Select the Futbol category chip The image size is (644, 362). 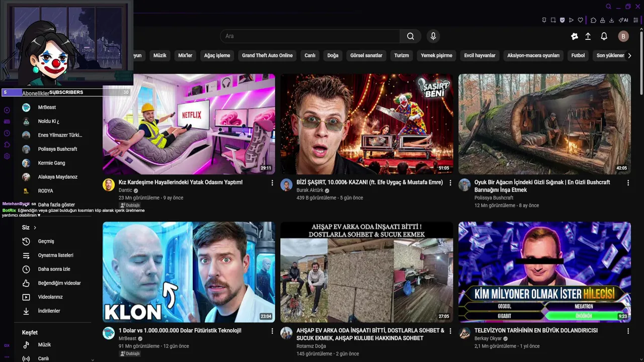click(578, 55)
